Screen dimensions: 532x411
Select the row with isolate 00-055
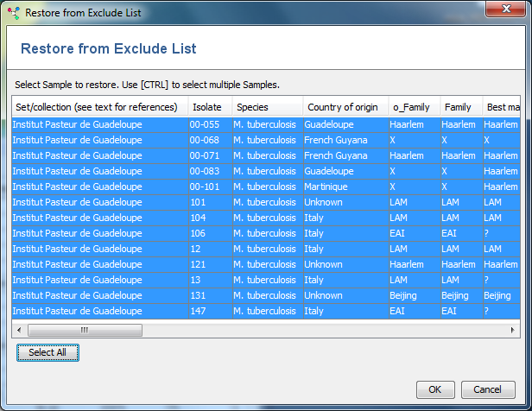207,124
